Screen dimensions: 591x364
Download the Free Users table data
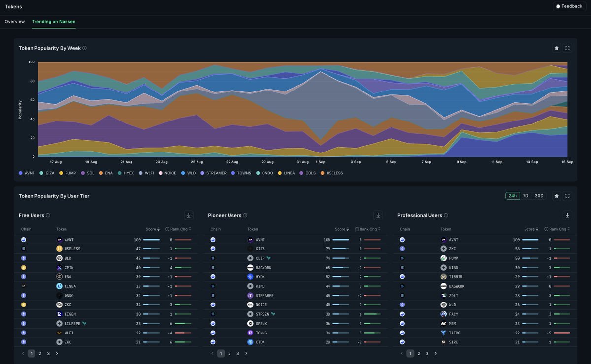click(x=189, y=215)
